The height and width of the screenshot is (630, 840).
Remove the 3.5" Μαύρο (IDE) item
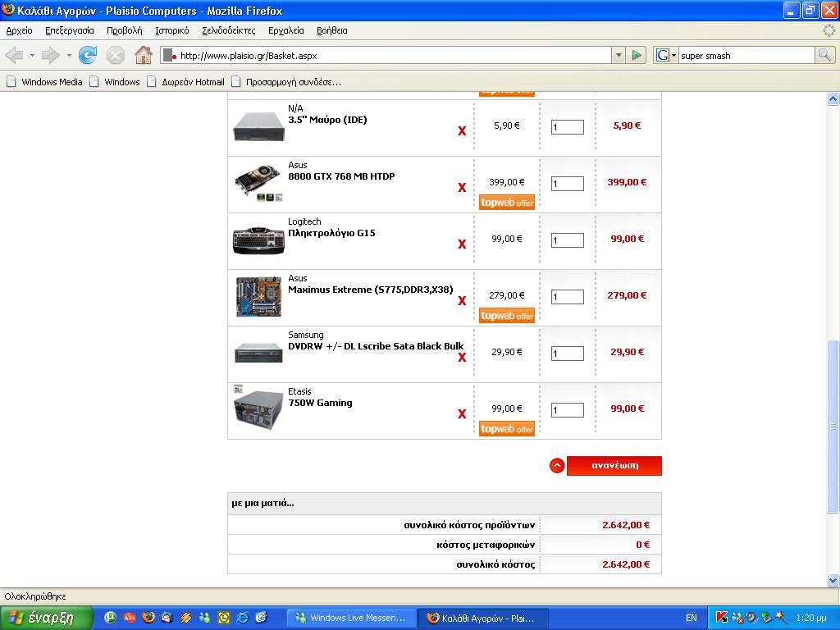[x=462, y=130]
